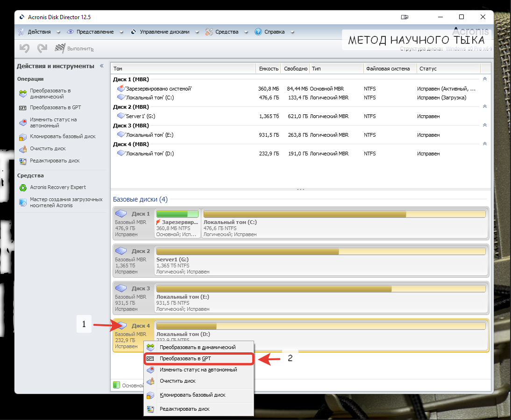Click the bootable media builder wizard icon
511x420 pixels.
(23, 203)
